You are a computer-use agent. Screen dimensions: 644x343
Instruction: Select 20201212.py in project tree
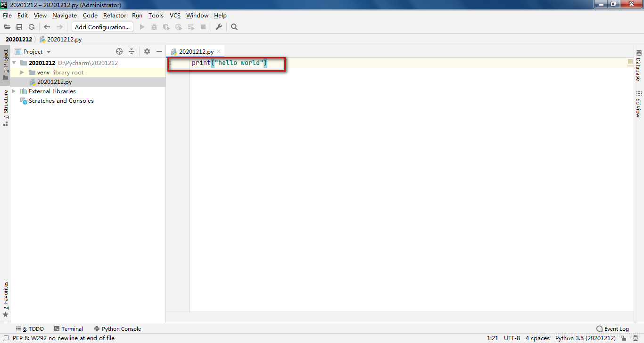(x=88, y=82)
